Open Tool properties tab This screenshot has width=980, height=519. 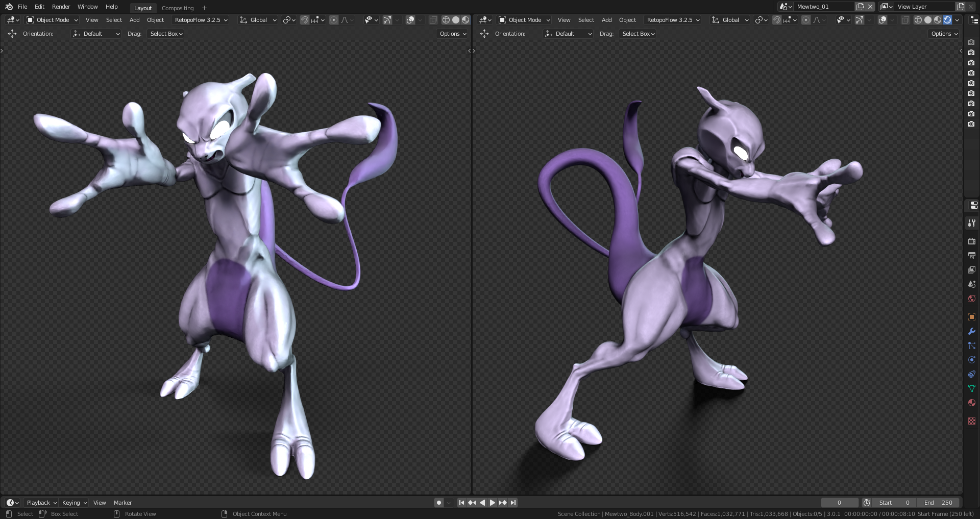click(972, 223)
